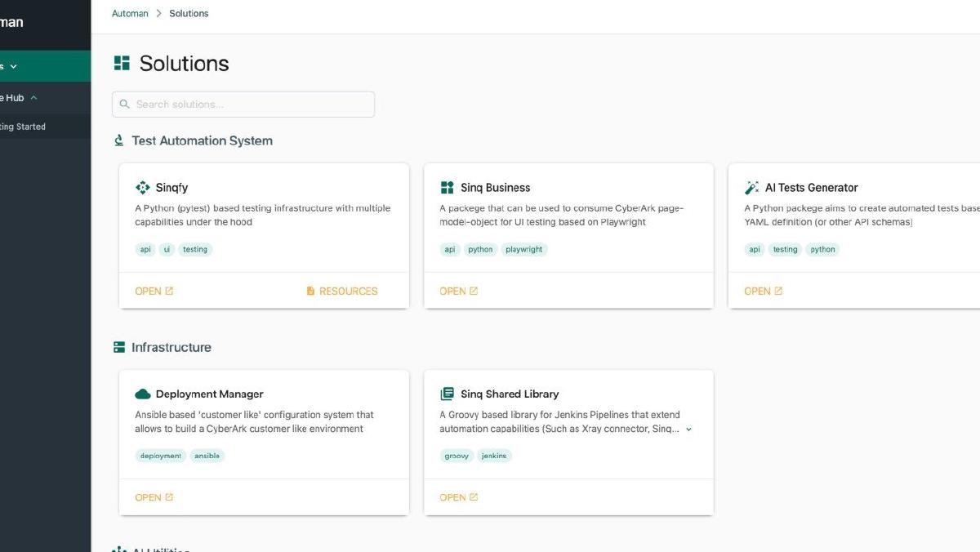Image resolution: width=980 pixels, height=552 pixels.
Task: Open the Deployment Manager solution
Action: pyautogui.click(x=154, y=497)
